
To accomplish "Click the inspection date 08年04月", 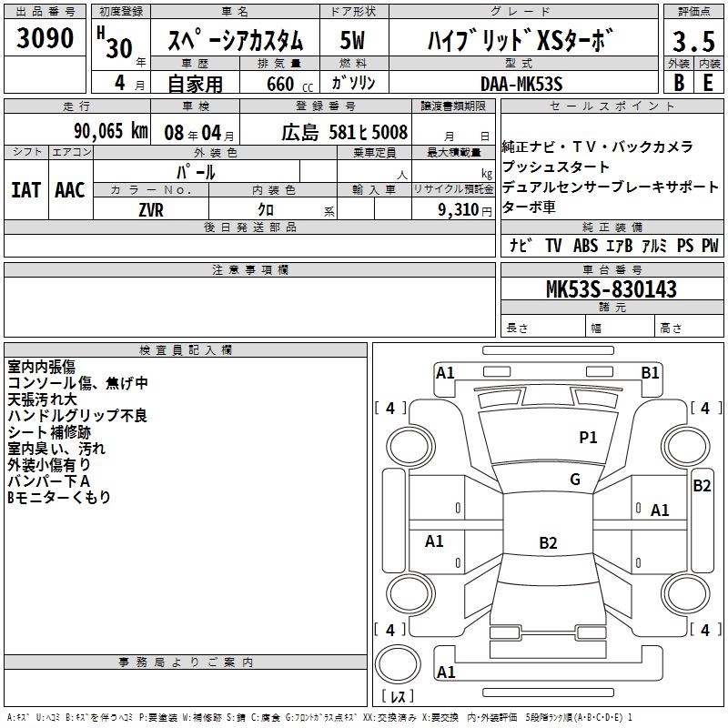I will tap(199, 133).
